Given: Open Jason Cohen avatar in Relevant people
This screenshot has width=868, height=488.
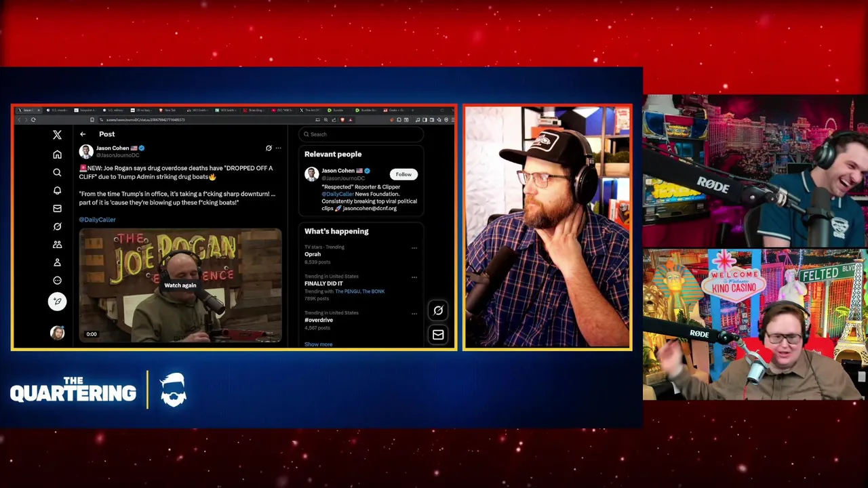Looking at the screenshot, I should pyautogui.click(x=311, y=174).
